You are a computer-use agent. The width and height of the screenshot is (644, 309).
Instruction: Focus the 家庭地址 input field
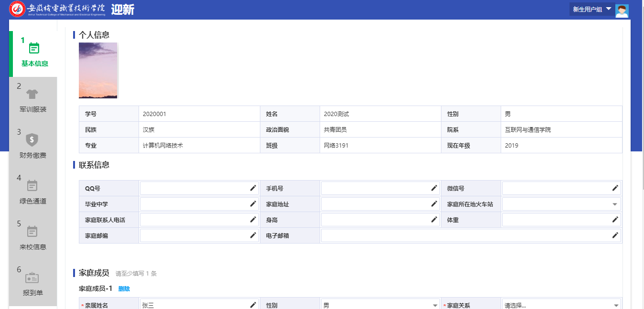380,204
